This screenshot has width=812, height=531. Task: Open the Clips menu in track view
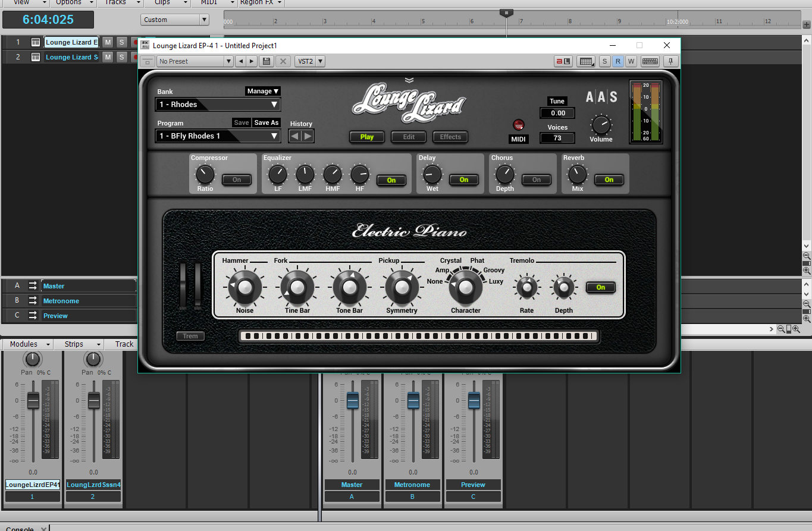point(166,2)
